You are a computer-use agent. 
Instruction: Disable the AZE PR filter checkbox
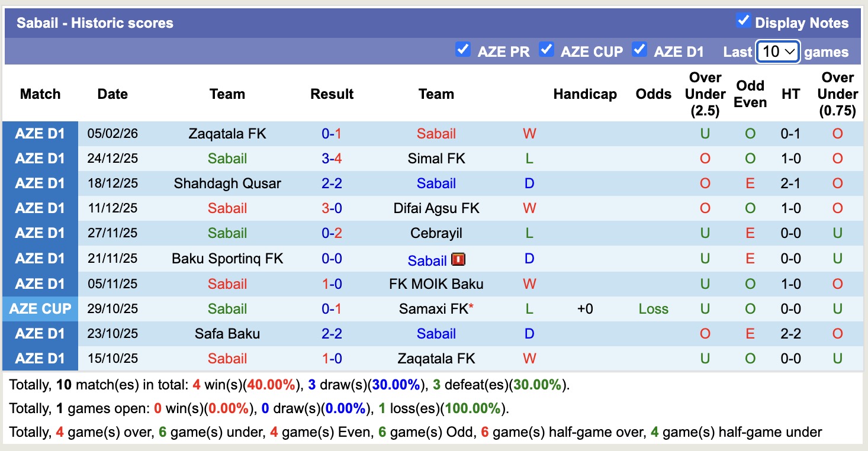[462, 50]
